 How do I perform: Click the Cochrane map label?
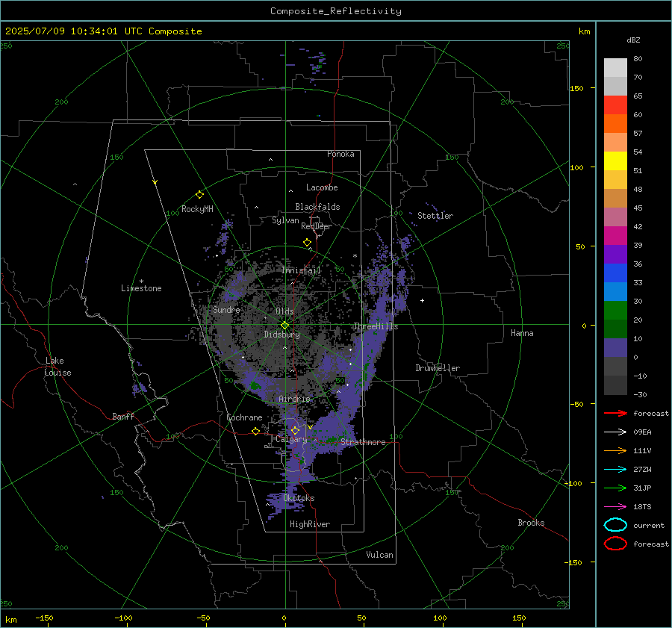(244, 417)
